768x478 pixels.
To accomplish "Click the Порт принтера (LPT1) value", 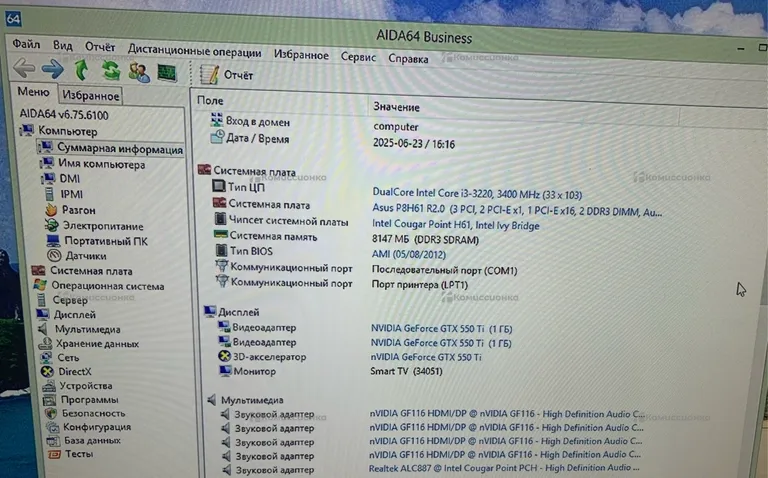I will pyautogui.click(x=420, y=285).
